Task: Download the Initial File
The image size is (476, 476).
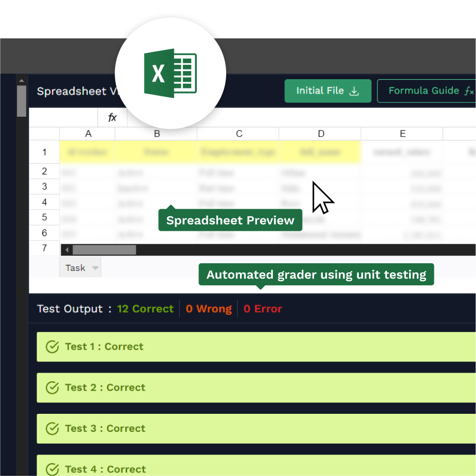Action: 327,91
